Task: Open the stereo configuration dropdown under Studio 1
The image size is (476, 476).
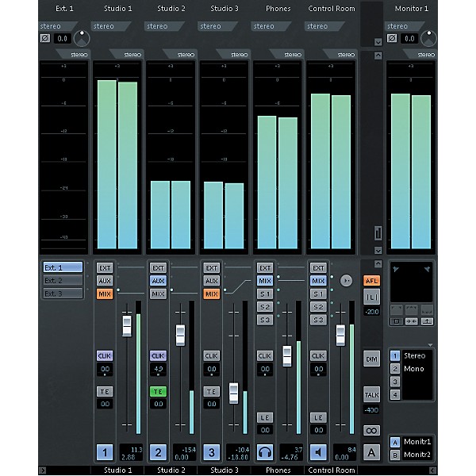Action: 111,26
